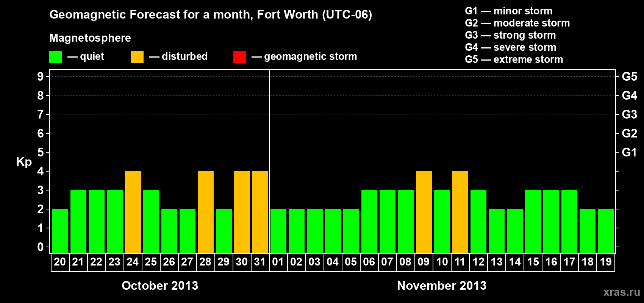The height and width of the screenshot is (303, 644).
Task: Click the date cell 03 in November
Action: [315, 262]
